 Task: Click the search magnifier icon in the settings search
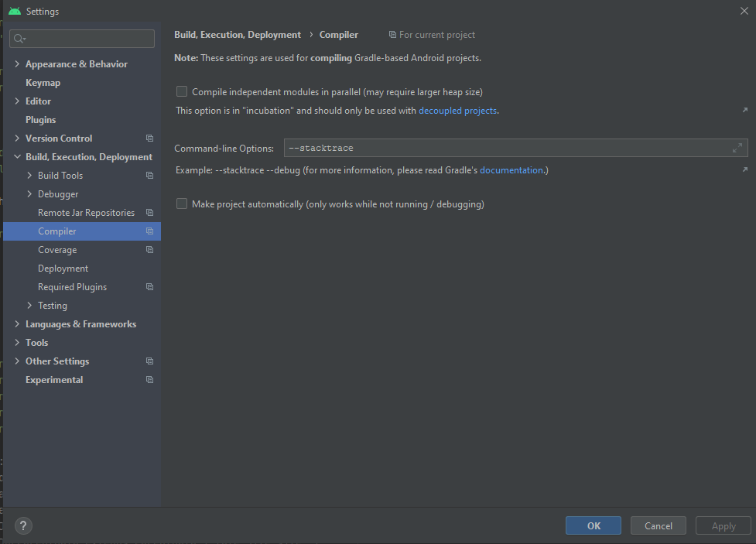pyautogui.click(x=19, y=39)
